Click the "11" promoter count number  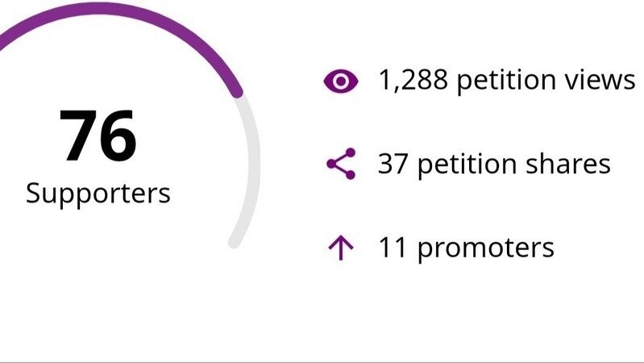point(393,248)
